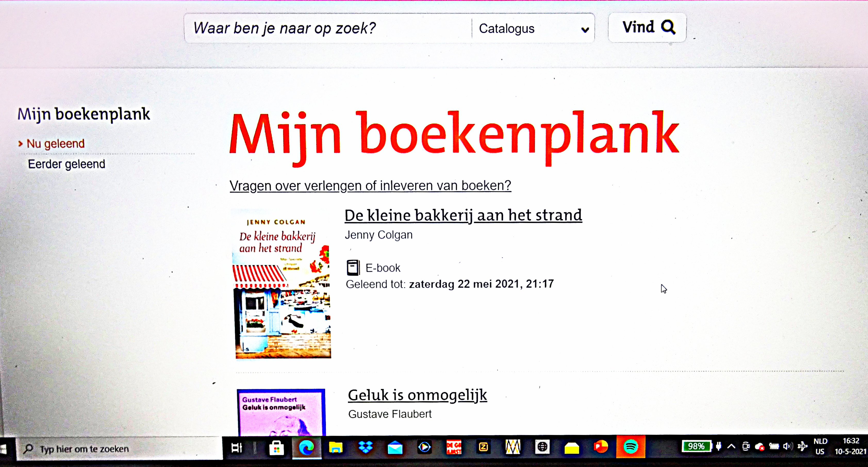Open the 'De kleine bakkerij aan het strand' title link

[x=463, y=215]
